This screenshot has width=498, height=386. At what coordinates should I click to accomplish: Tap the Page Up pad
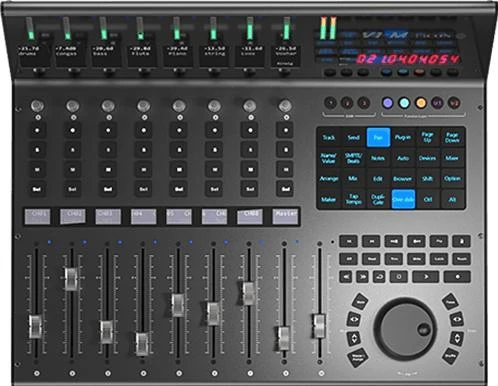pyautogui.click(x=427, y=137)
